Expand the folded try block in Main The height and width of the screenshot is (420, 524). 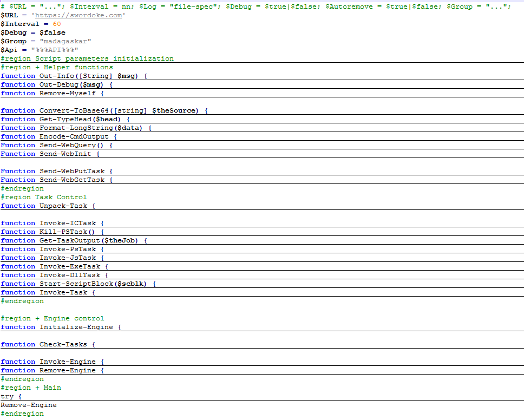point(11,396)
